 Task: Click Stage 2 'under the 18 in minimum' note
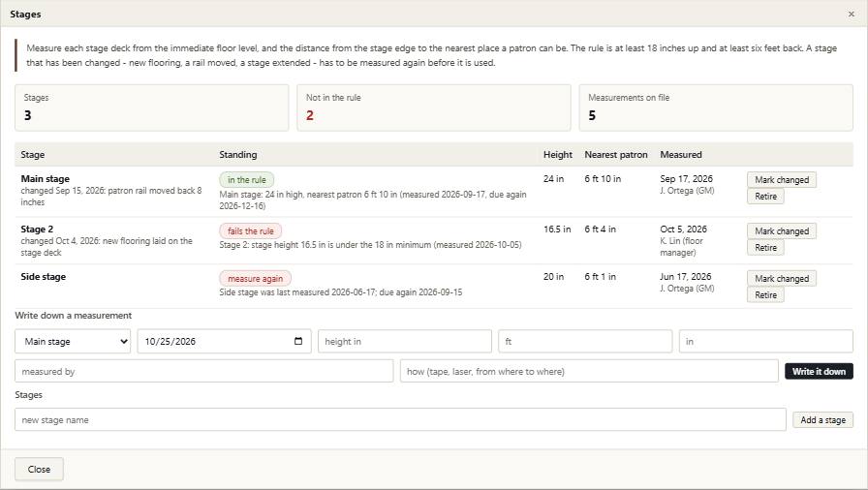click(x=370, y=244)
